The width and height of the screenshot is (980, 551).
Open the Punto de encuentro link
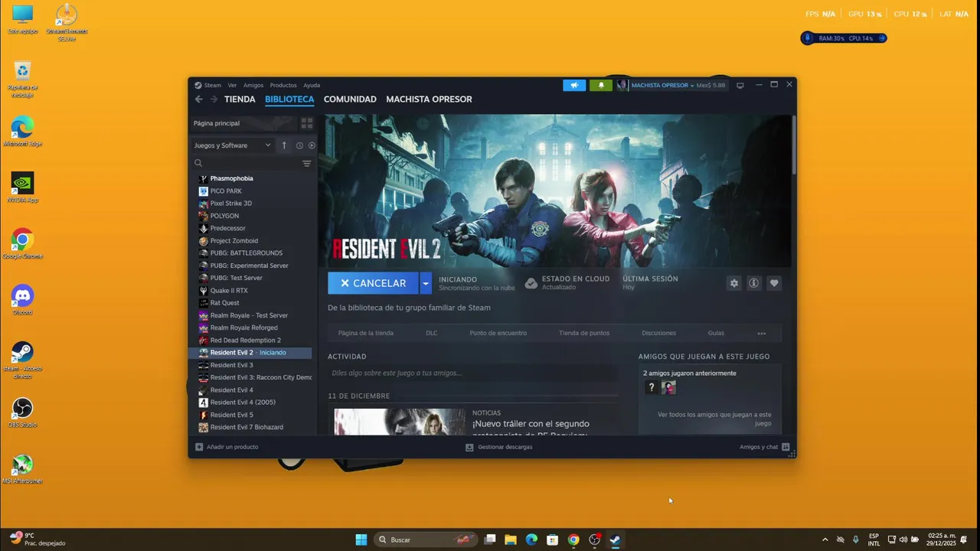tap(498, 333)
